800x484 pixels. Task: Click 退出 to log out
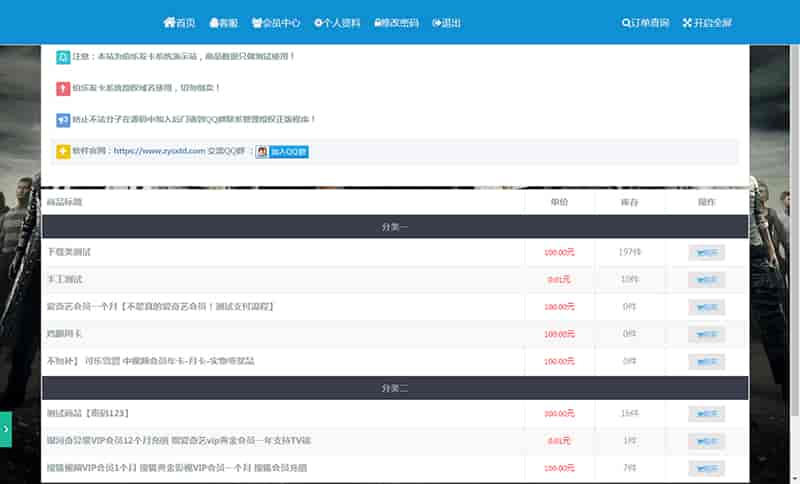click(446, 23)
